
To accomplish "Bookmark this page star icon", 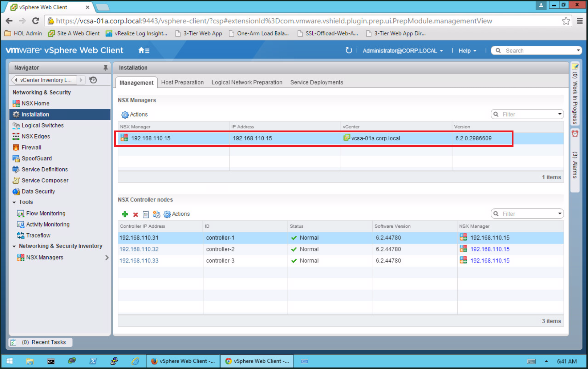I will [x=566, y=21].
